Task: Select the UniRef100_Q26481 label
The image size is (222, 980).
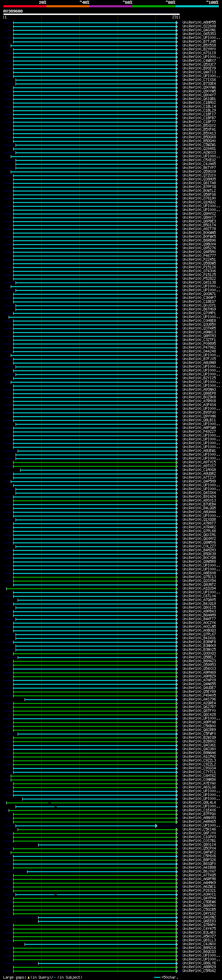Action: [199, 148]
